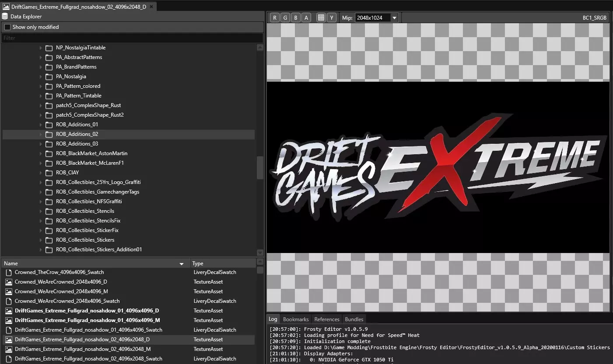Click the ROB_Additions_01 folder icon
Screen dimensions: 613x364
pyautogui.click(x=49, y=125)
